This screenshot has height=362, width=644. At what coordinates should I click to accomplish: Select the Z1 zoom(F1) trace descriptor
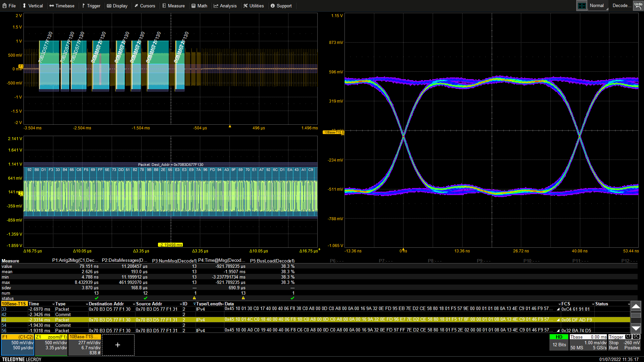coord(51,345)
